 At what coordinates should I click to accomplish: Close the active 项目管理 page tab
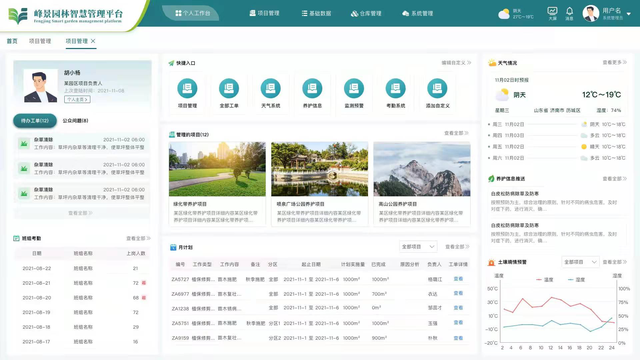[93, 41]
